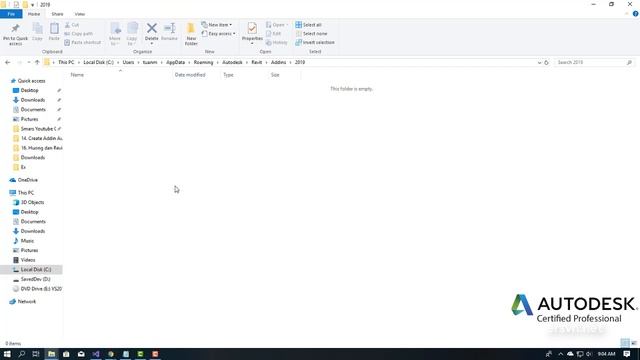Viewport: 640px width, 360px height.
Task: Switch to details view layout icon
Action: (x=625, y=343)
